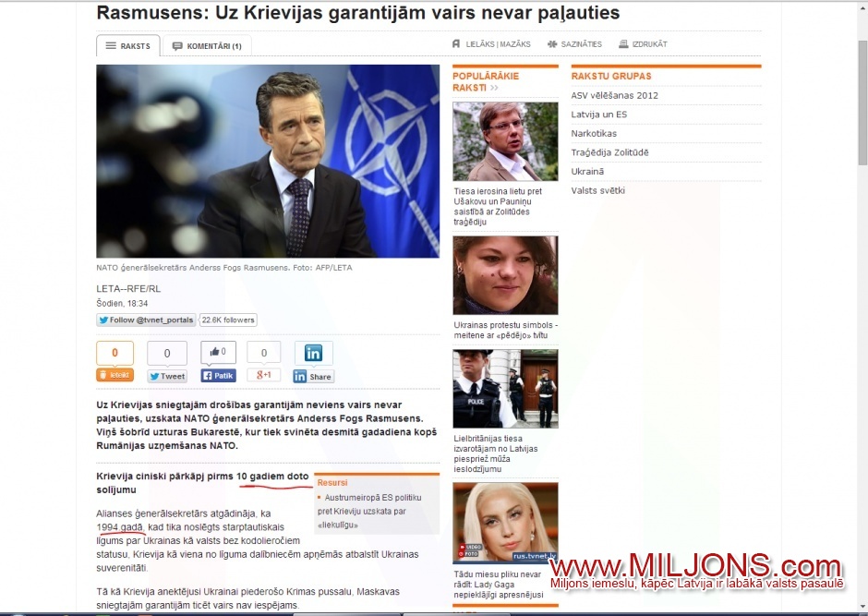
Task: Switch to the Komentāri (1) tab
Action: click(207, 46)
